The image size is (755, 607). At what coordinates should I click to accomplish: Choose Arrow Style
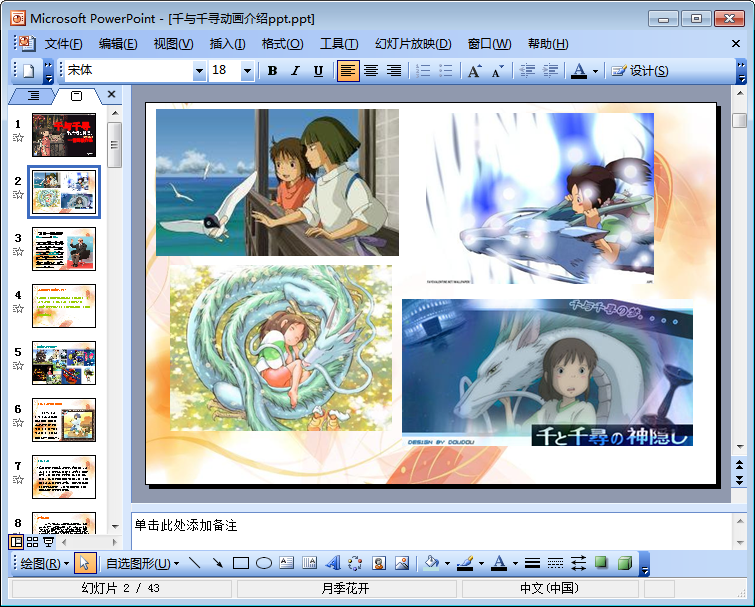[578, 563]
